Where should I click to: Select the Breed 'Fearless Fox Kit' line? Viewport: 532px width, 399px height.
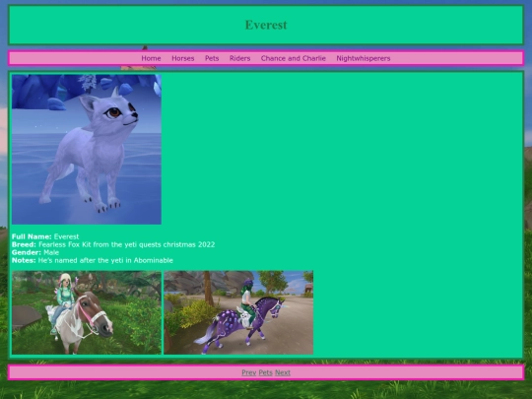(113, 244)
